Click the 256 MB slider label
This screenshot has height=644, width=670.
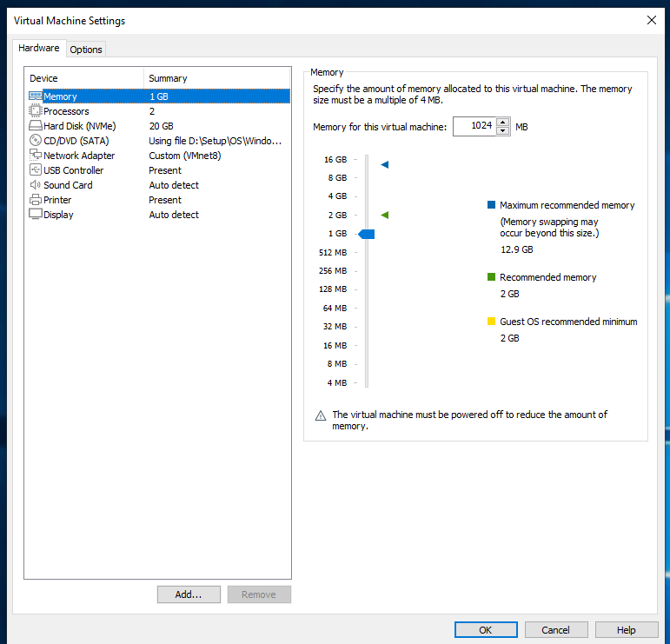(x=333, y=270)
